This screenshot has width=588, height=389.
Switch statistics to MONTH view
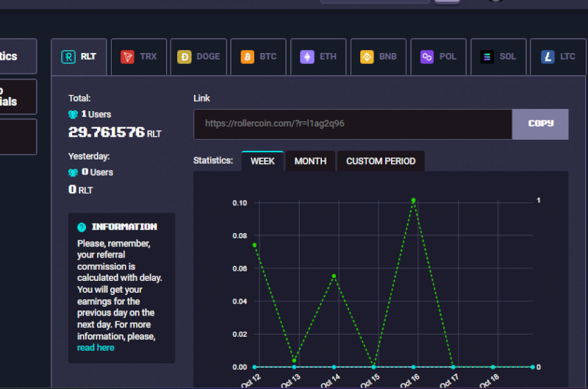pyautogui.click(x=310, y=161)
